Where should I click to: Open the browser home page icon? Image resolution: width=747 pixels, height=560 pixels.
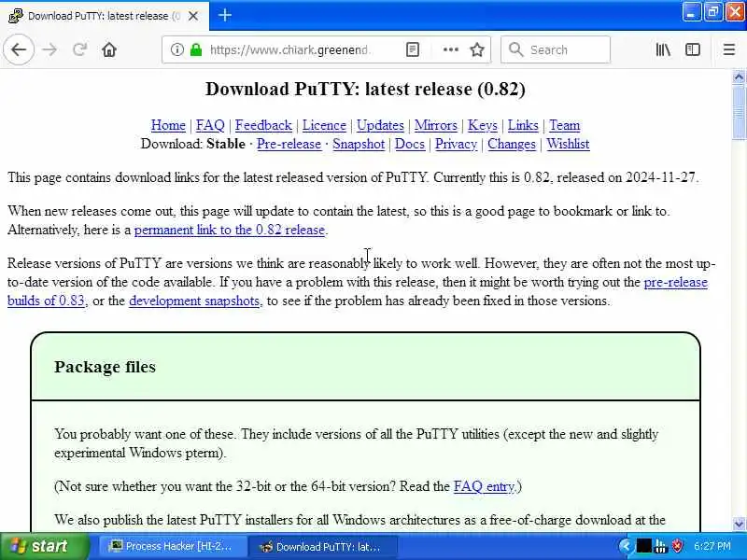pos(109,49)
